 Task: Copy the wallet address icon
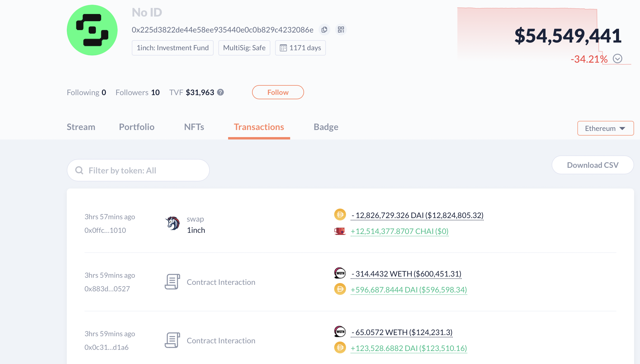point(324,30)
